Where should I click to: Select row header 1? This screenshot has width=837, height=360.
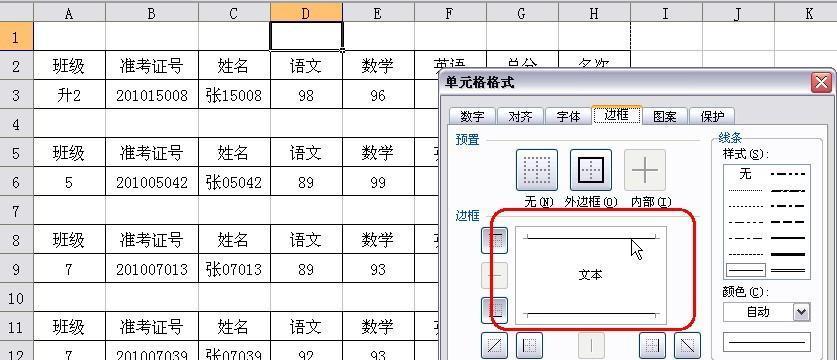click(x=16, y=37)
